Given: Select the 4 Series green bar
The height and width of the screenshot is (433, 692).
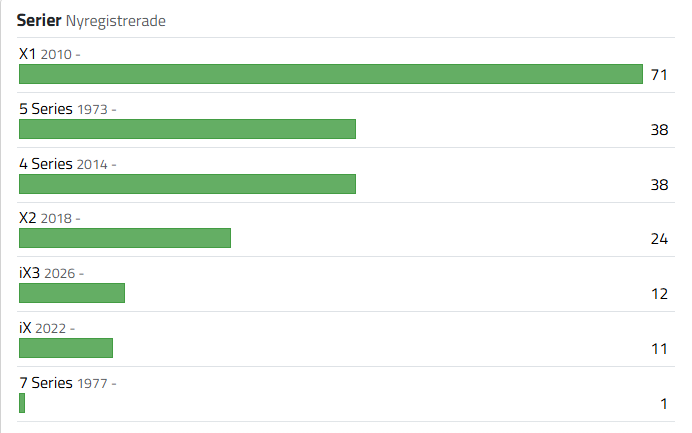Looking at the screenshot, I should pyautogui.click(x=187, y=184).
